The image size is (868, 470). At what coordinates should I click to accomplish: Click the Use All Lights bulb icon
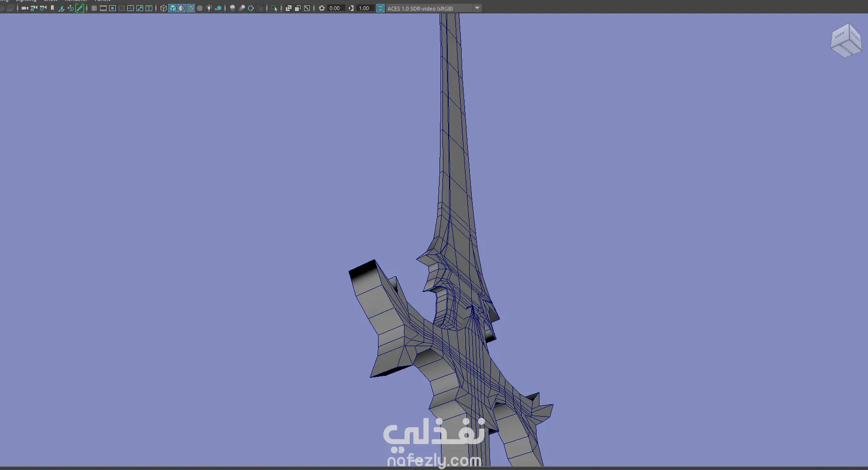(209, 8)
